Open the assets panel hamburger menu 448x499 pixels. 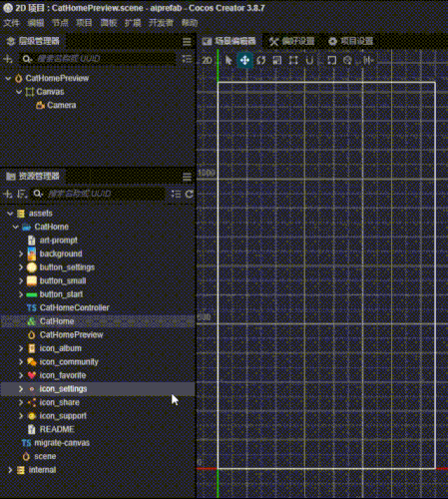click(187, 177)
